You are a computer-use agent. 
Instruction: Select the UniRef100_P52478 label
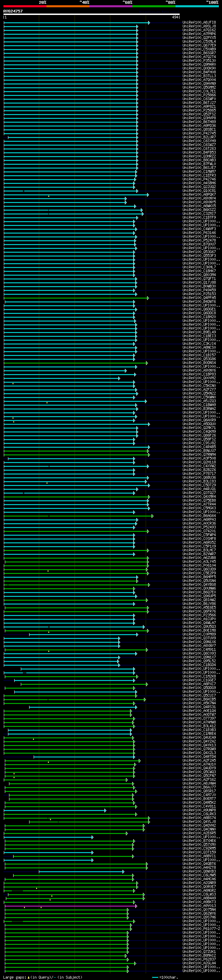[x=199, y=241]
